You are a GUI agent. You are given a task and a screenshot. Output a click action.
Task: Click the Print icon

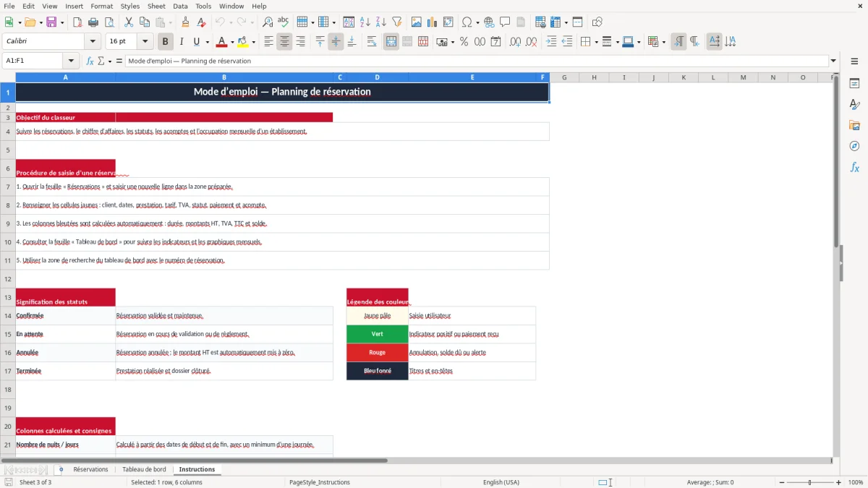click(x=93, y=22)
